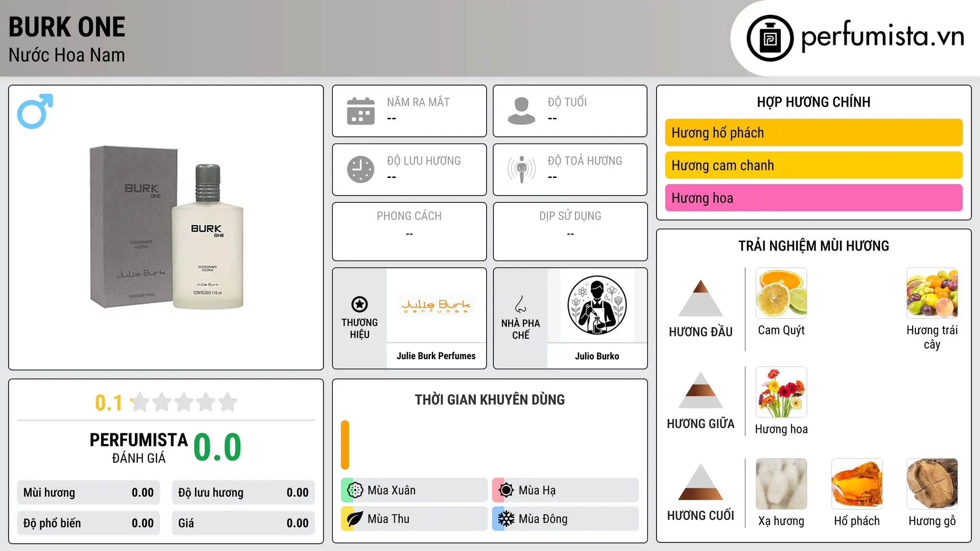This screenshot has width=980, height=551.
Task: Click the clock icon for Độ lưu hương
Action: click(x=361, y=169)
